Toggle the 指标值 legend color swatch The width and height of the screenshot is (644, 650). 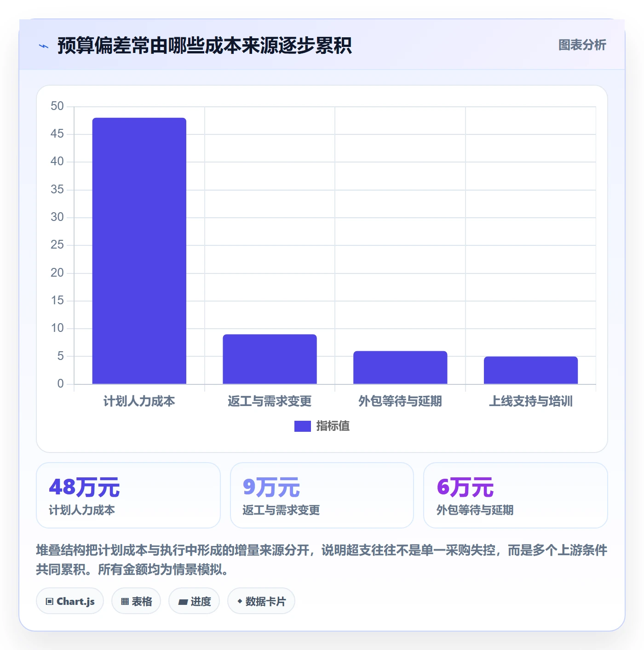pyautogui.click(x=302, y=426)
